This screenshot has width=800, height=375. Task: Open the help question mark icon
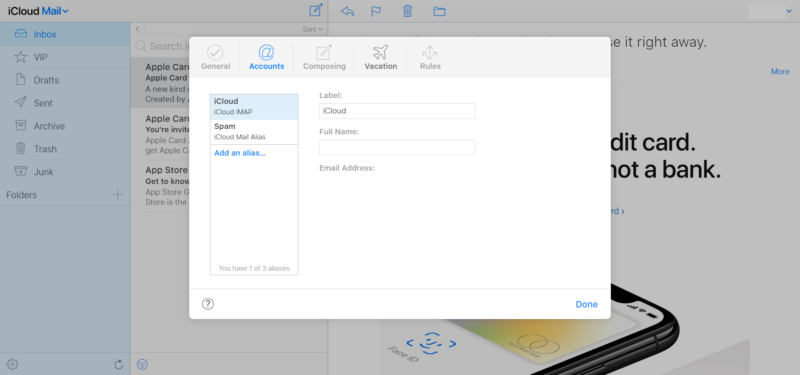208,304
